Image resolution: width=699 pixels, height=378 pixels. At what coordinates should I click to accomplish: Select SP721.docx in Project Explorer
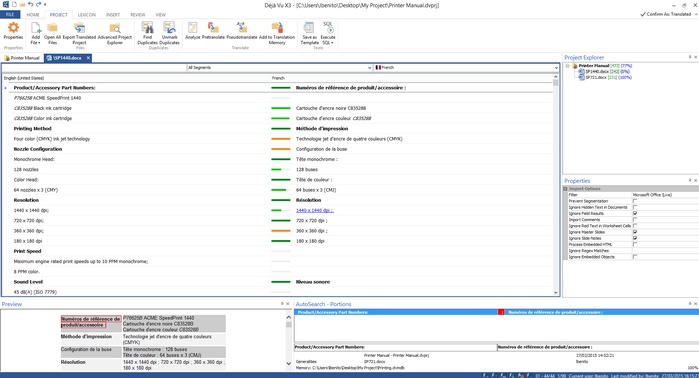596,78
